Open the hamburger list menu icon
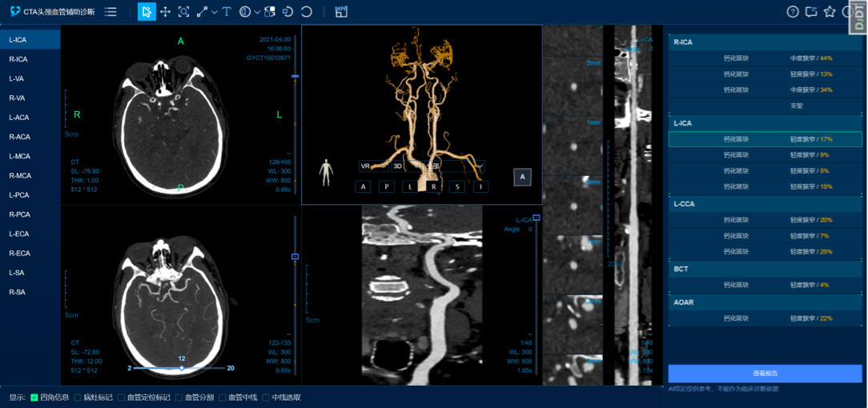The width and height of the screenshot is (868, 408). tap(111, 12)
